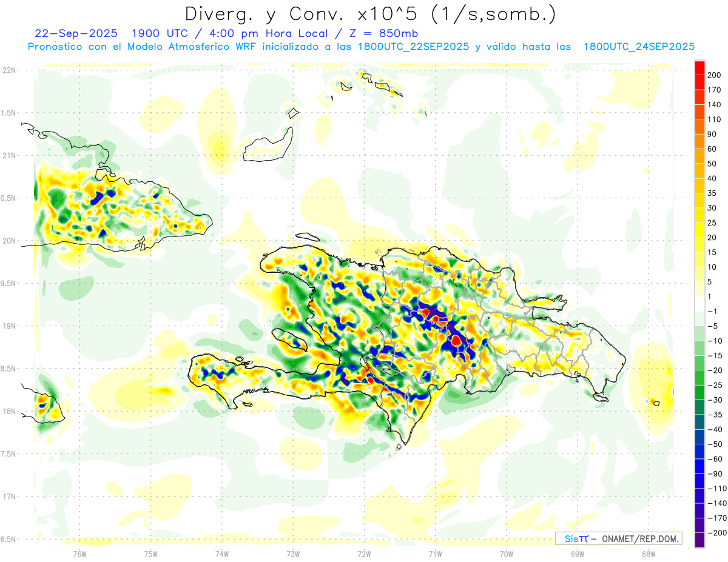Click the '1800UTC_24SEP2025' valid-until time
This screenshot has height=562, width=728.
click(639, 47)
